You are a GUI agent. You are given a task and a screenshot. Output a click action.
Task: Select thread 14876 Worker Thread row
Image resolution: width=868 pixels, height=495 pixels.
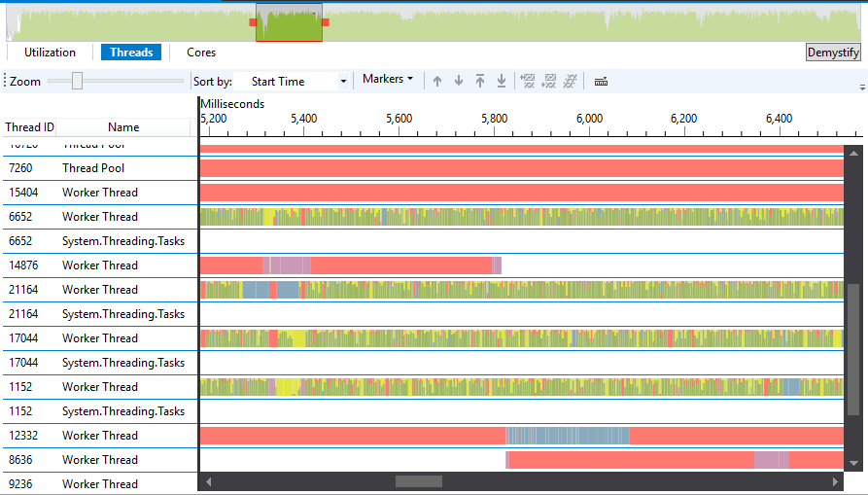pyautogui.click(x=100, y=265)
